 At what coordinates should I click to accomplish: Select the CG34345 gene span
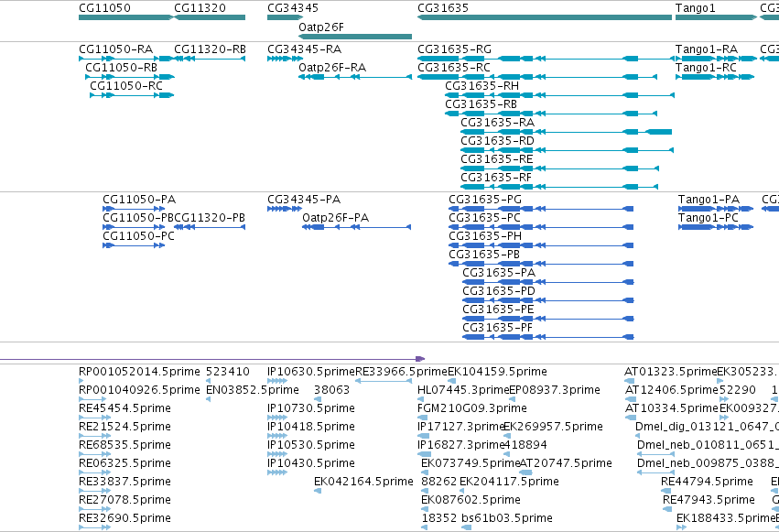pos(285,17)
